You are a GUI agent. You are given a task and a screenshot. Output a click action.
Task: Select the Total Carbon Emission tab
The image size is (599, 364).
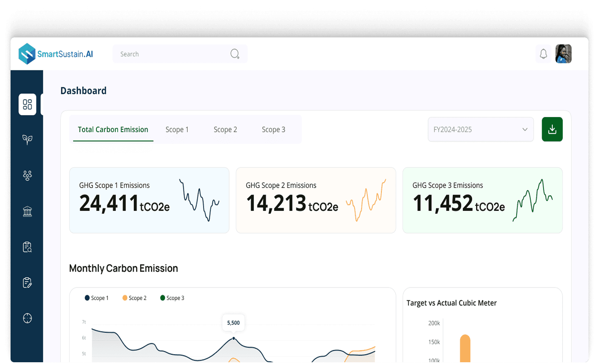[x=113, y=129]
